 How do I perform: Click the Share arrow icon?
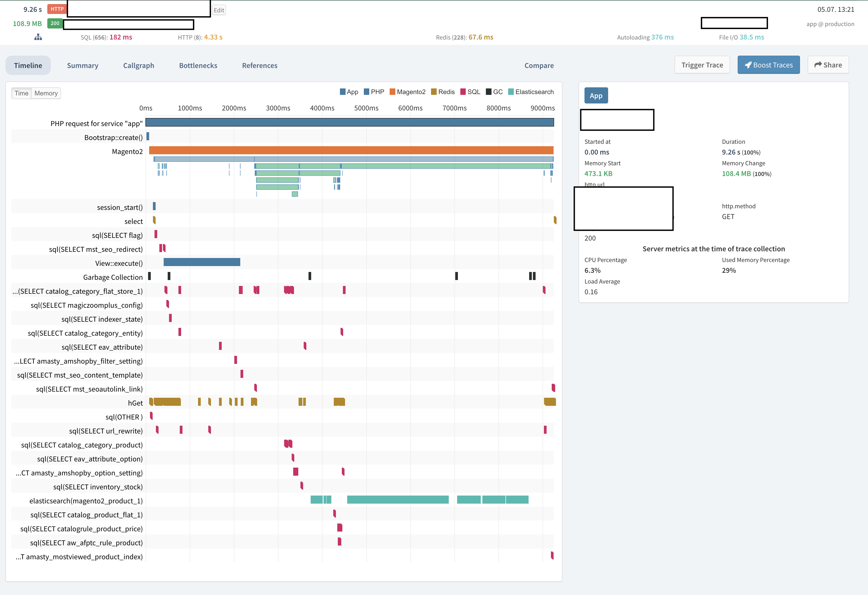click(818, 65)
